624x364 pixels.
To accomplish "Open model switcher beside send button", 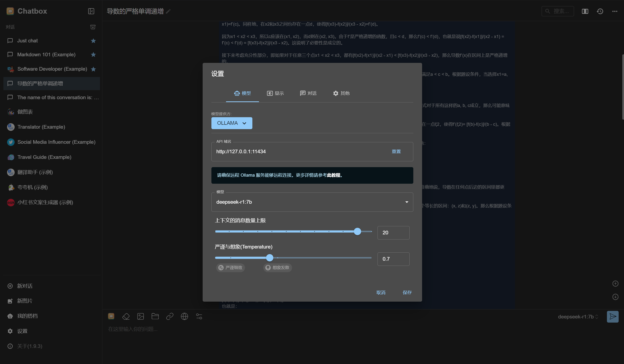I will (578, 317).
